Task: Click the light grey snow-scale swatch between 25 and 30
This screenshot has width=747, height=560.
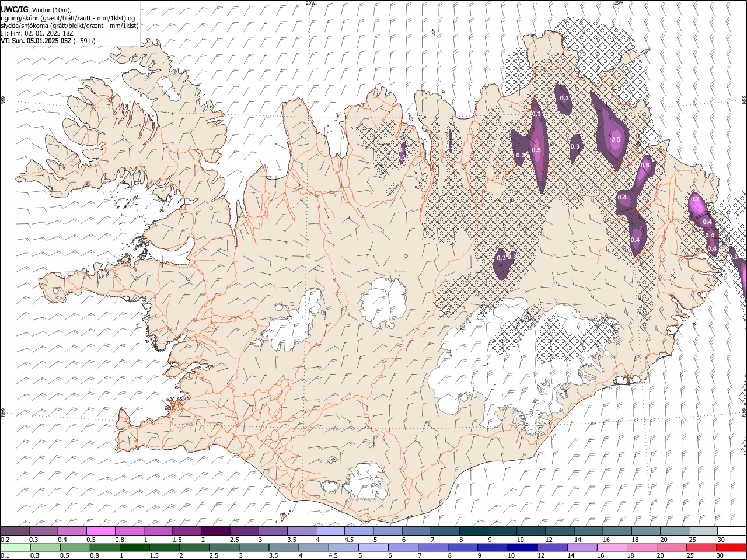Action: pos(703,531)
